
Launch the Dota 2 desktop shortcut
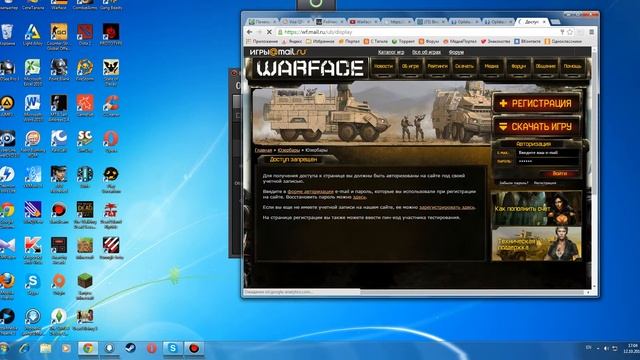85,34
